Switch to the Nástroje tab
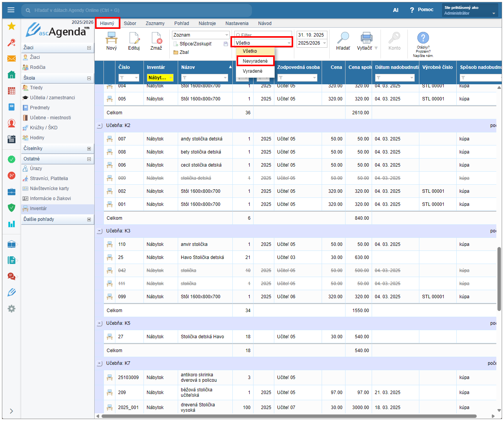504x421 pixels. coord(207,23)
